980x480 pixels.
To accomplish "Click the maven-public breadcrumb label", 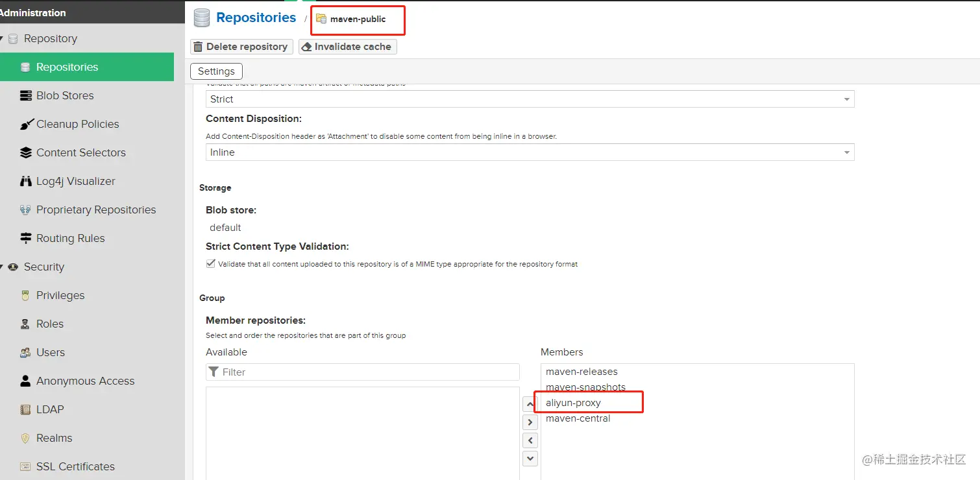I will pyautogui.click(x=358, y=19).
